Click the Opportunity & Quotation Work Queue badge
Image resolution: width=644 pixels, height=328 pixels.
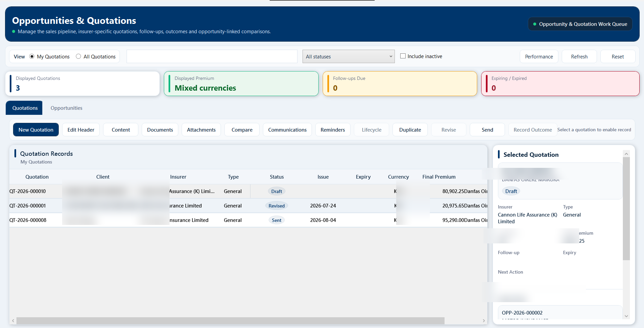580,24
